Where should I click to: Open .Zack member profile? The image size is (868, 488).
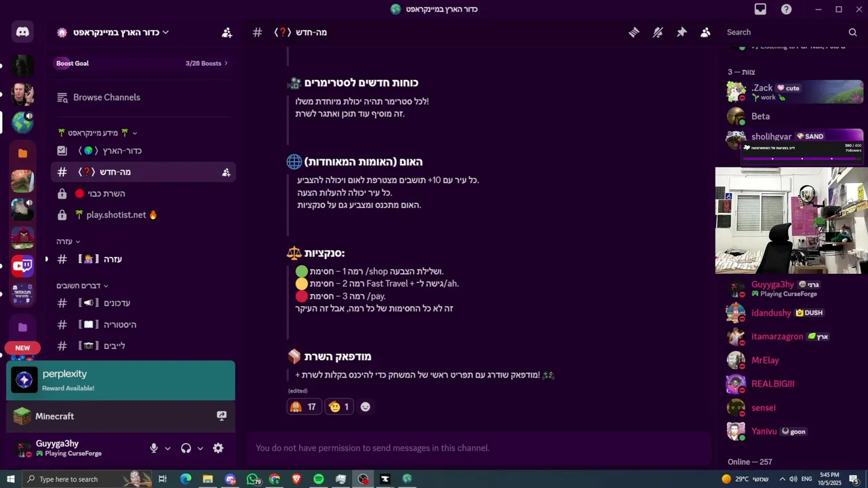794,92
